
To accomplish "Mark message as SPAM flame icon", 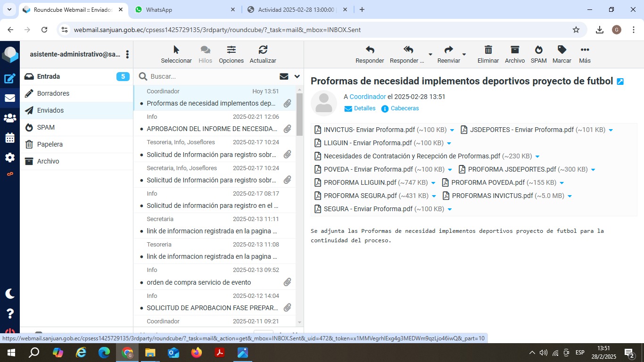I will click(538, 50).
